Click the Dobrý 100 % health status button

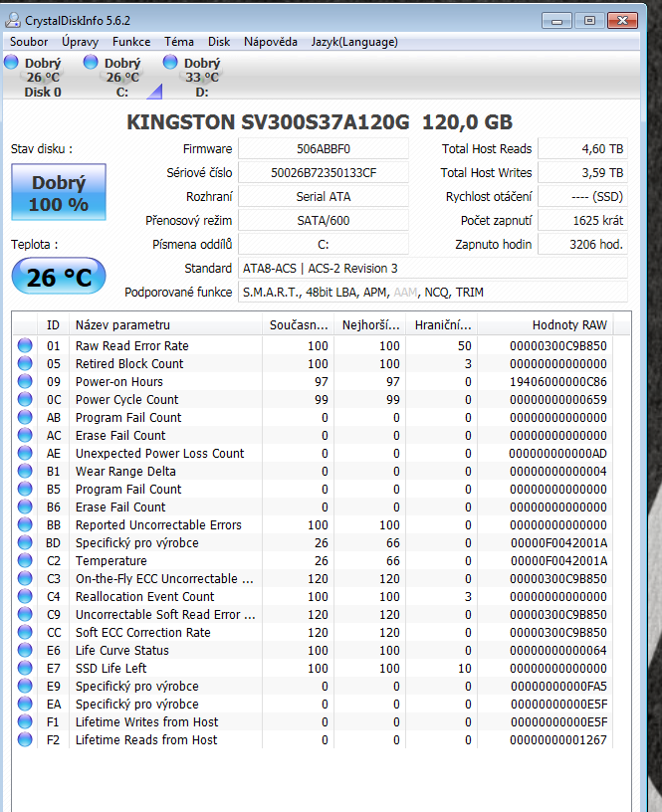(59, 193)
